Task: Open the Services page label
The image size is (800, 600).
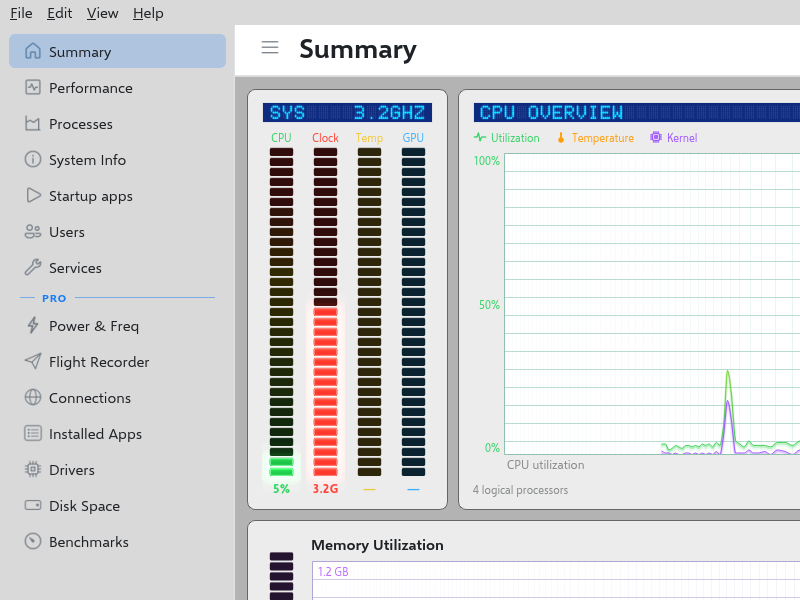Action: 75,268
